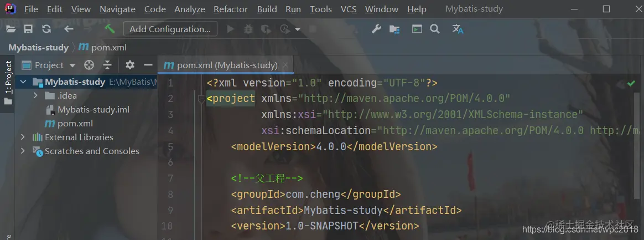Viewport: 644px width, 240px height.
Task: Click the Run play icon
Action: (x=230, y=29)
